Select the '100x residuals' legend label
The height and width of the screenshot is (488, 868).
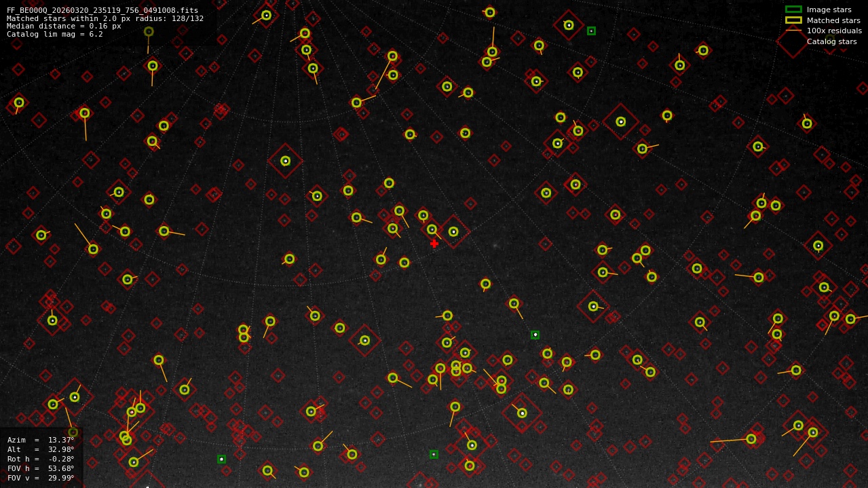834,31
